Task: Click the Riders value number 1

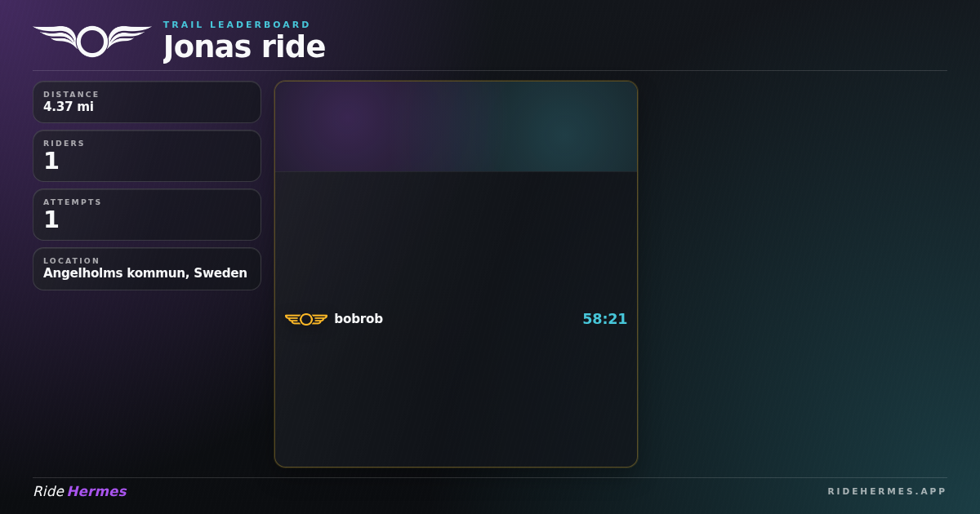Action: click(x=51, y=161)
